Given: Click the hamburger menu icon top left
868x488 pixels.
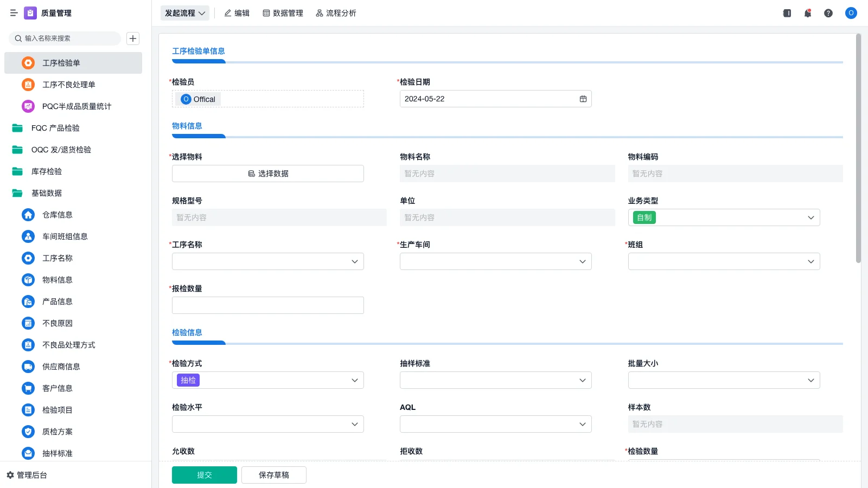Looking at the screenshot, I should tap(14, 13).
